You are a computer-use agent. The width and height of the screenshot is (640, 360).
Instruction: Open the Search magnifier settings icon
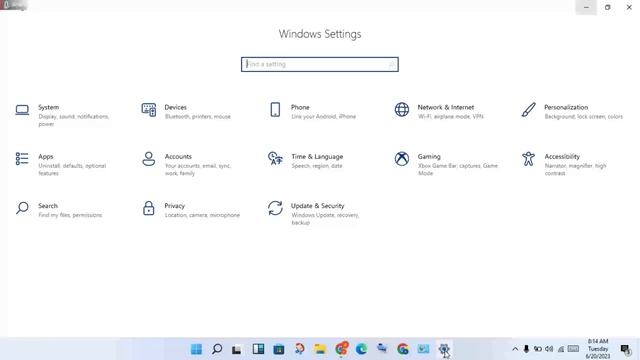click(x=22, y=208)
